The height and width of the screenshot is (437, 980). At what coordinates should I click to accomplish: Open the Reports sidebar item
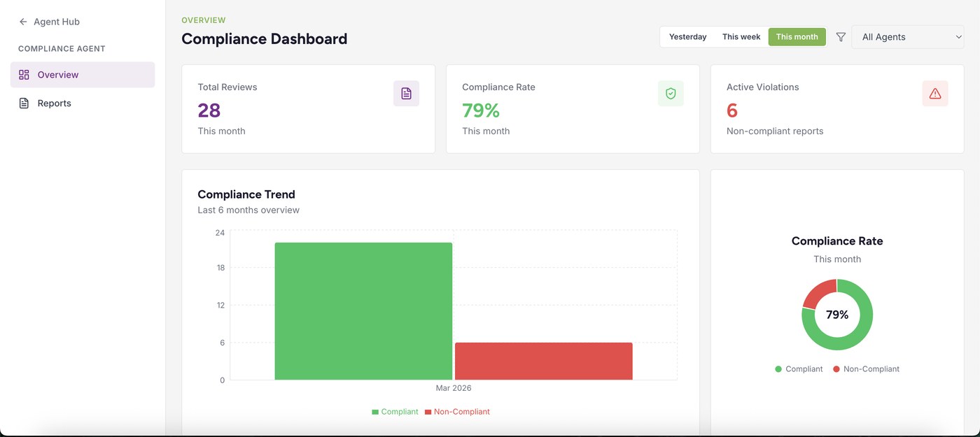tap(83, 103)
